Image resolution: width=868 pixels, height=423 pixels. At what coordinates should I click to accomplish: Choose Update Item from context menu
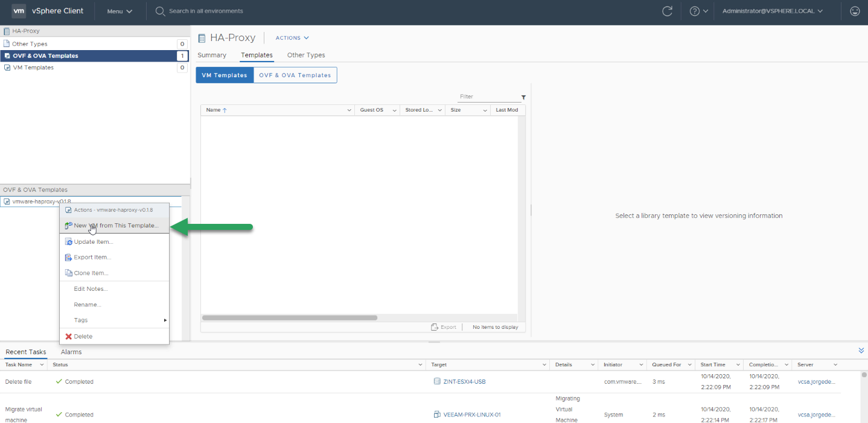(x=114, y=241)
